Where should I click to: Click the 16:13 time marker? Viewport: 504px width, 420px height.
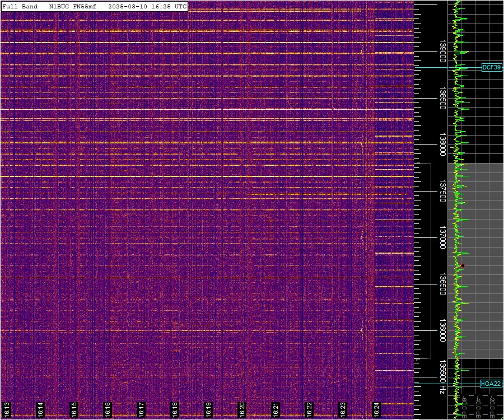(7, 409)
